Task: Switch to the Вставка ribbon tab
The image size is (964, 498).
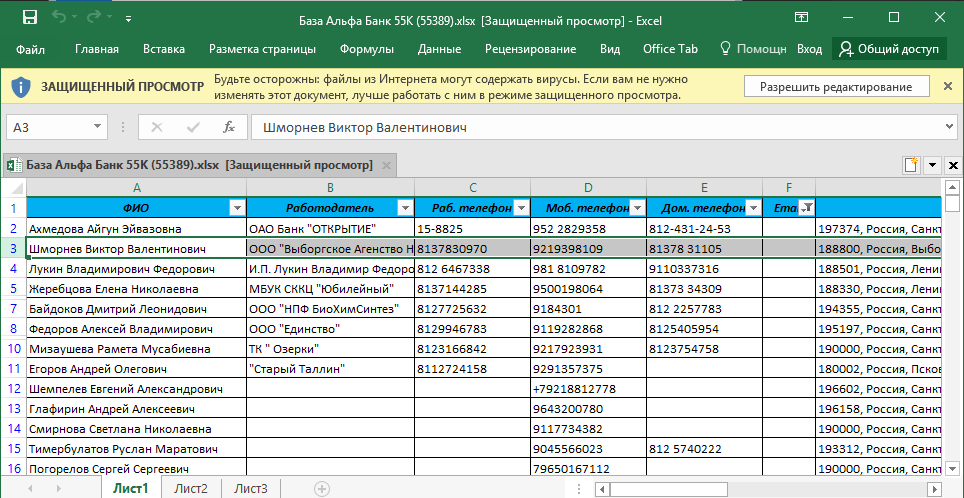Action: coord(164,49)
